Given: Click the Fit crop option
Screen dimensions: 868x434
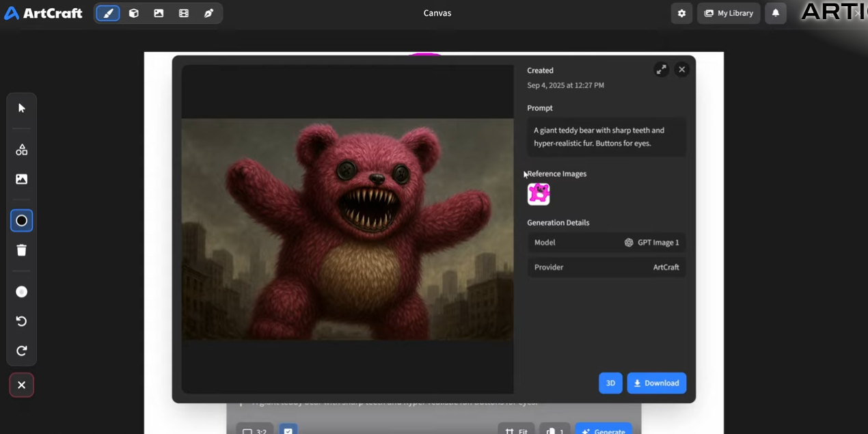Looking at the screenshot, I should [x=516, y=429].
